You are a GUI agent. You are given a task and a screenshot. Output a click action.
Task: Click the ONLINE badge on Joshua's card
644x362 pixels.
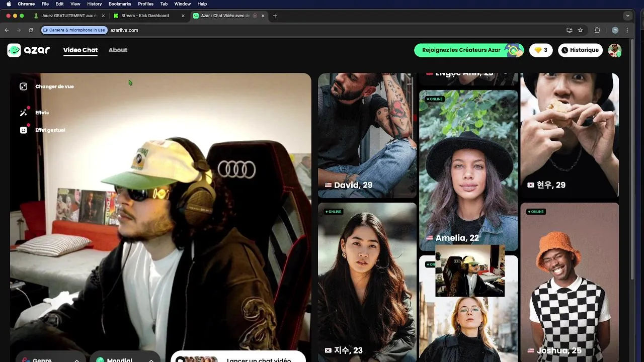536,212
